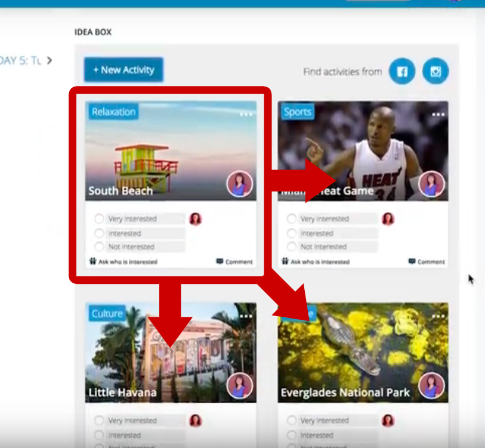
Task: Find activities from Instagram icon
Action: click(435, 71)
